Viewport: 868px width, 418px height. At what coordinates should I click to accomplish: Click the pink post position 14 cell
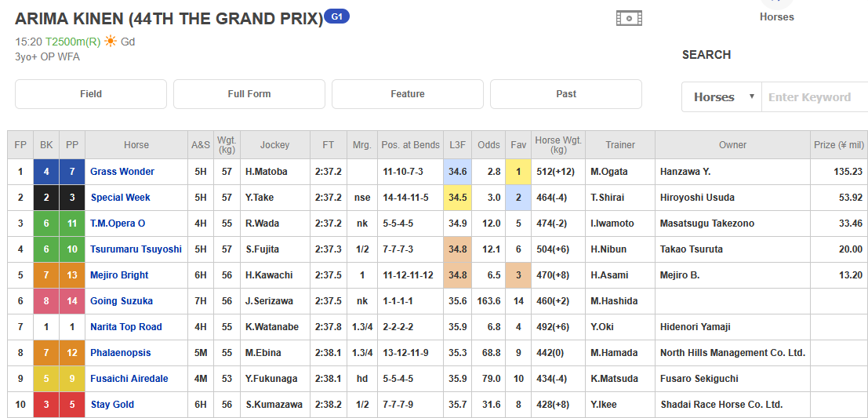click(72, 301)
